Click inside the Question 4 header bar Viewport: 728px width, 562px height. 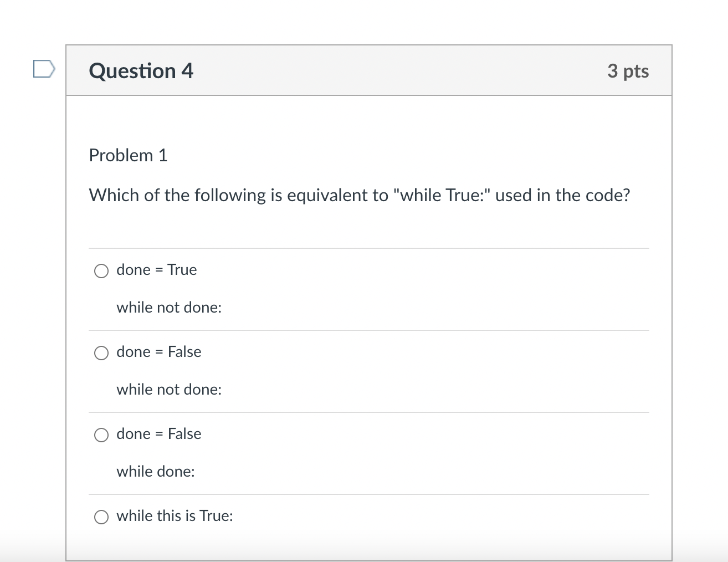368,70
